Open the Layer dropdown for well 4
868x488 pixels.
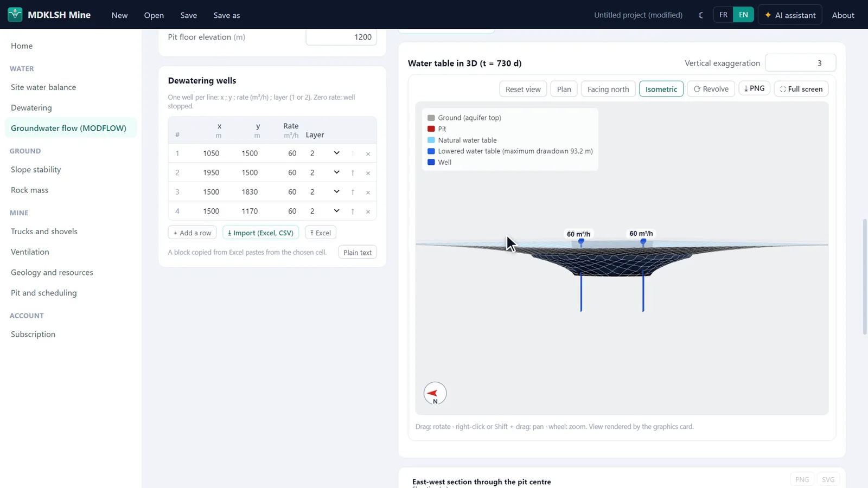click(324, 211)
